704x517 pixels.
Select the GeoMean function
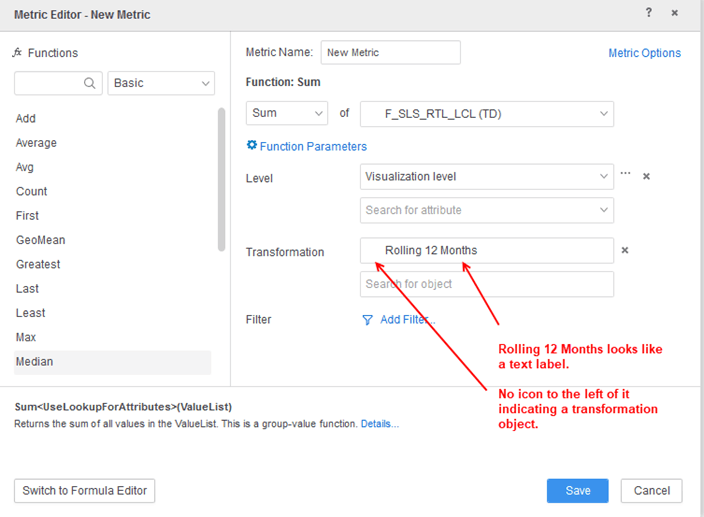point(40,240)
